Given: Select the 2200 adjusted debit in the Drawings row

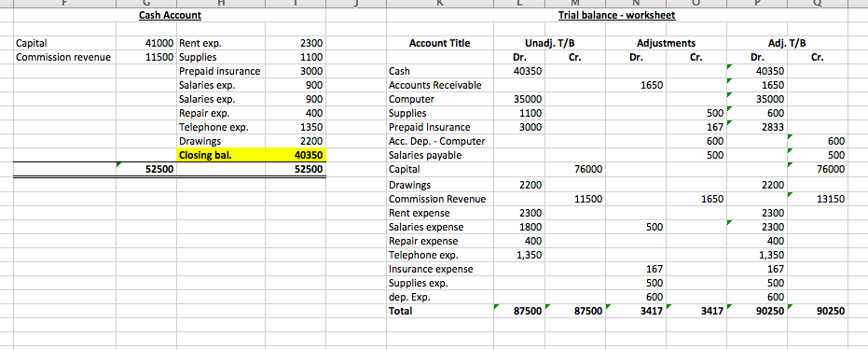Looking at the screenshot, I should pos(757,185).
